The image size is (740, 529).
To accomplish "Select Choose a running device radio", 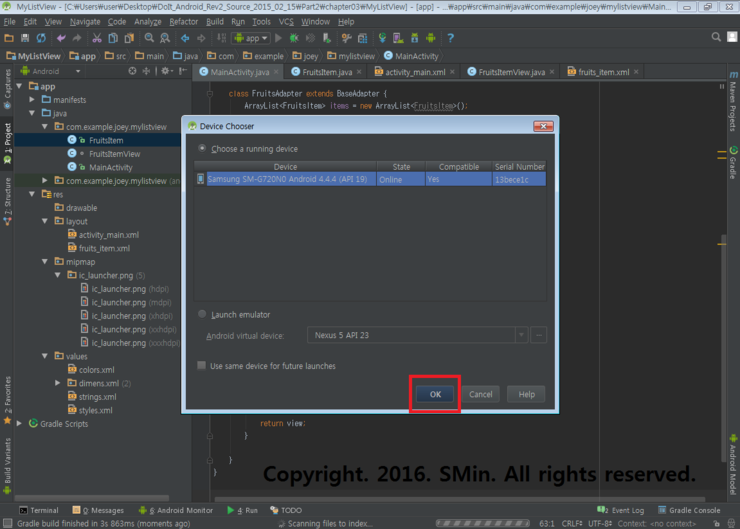I will (202, 148).
